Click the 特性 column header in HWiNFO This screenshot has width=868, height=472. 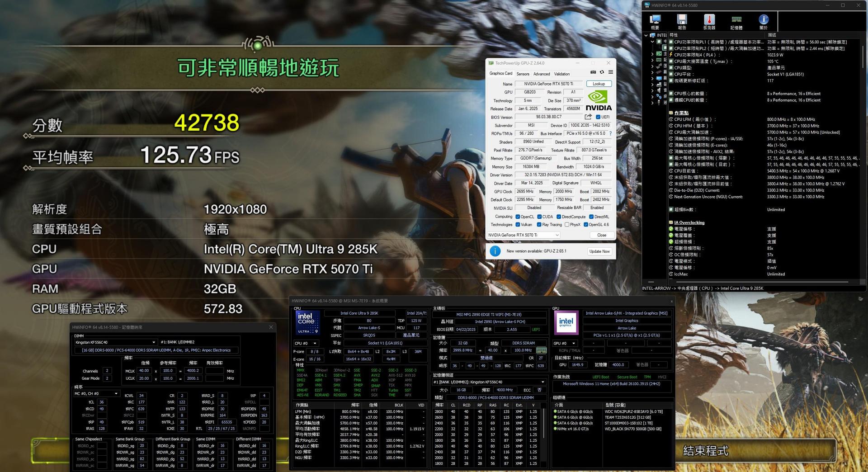pos(717,35)
